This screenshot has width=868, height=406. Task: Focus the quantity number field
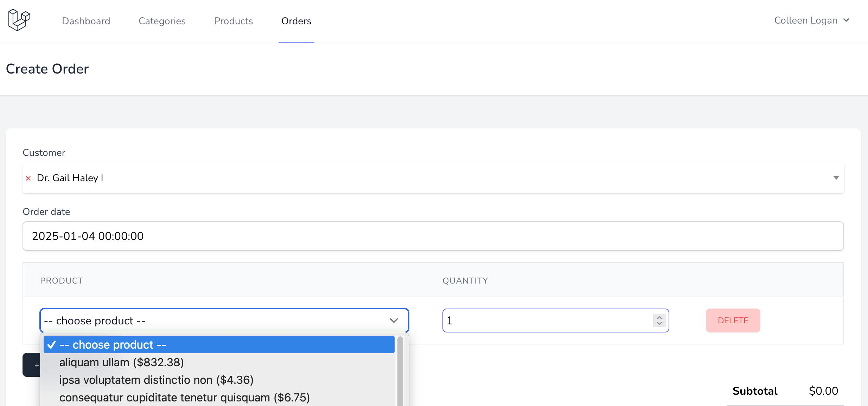(545, 321)
